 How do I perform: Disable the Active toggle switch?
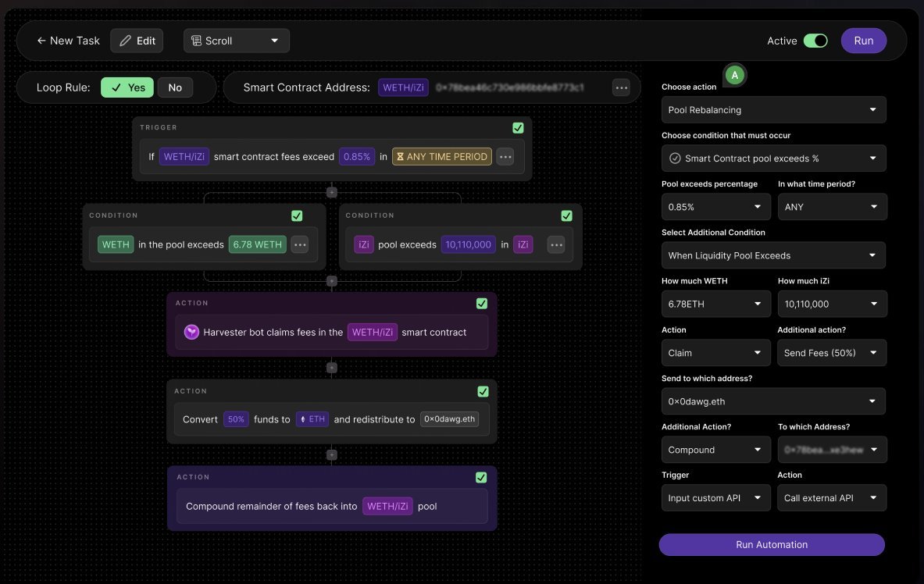(815, 40)
